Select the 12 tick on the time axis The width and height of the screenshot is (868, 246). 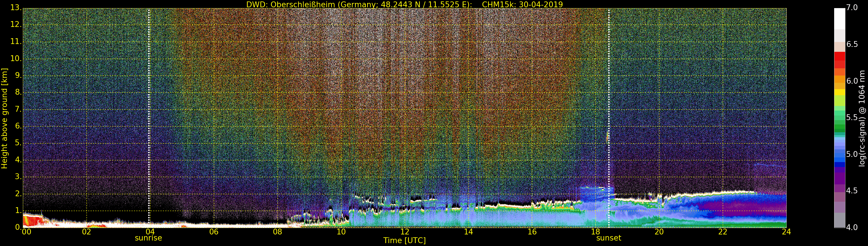tap(405, 232)
